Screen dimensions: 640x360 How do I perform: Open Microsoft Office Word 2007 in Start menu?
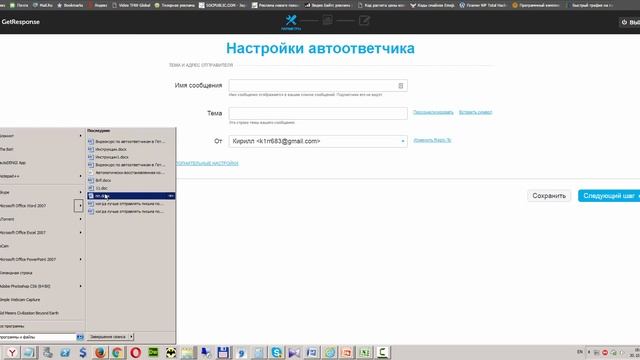point(23,206)
